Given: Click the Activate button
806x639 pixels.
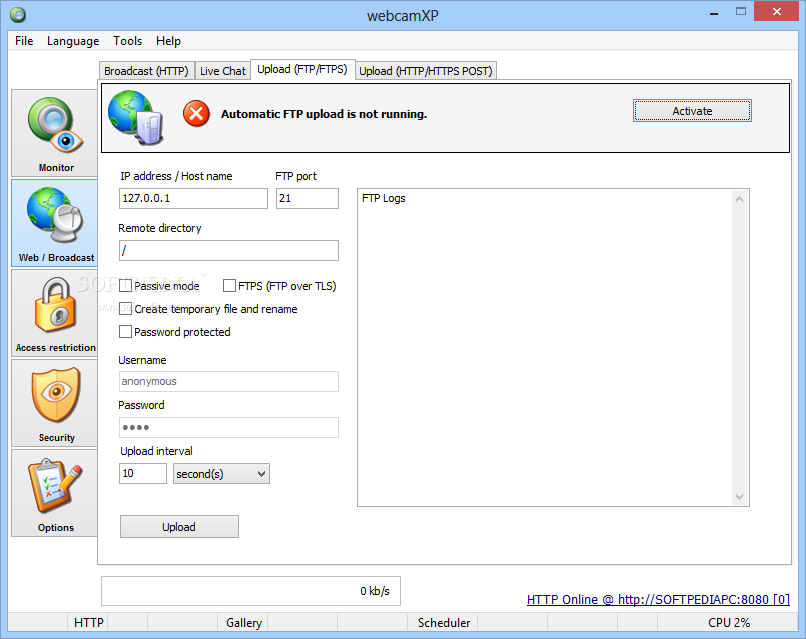Looking at the screenshot, I should (692, 111).
